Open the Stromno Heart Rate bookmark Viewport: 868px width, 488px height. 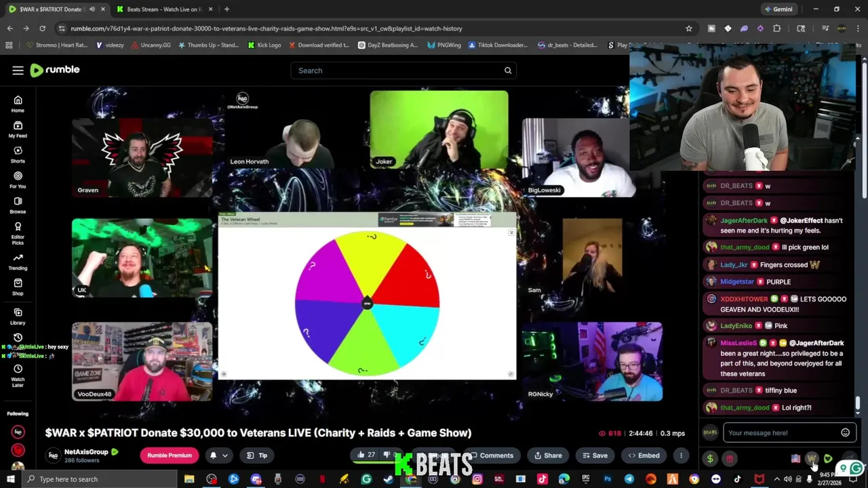(x=56, y=45)
